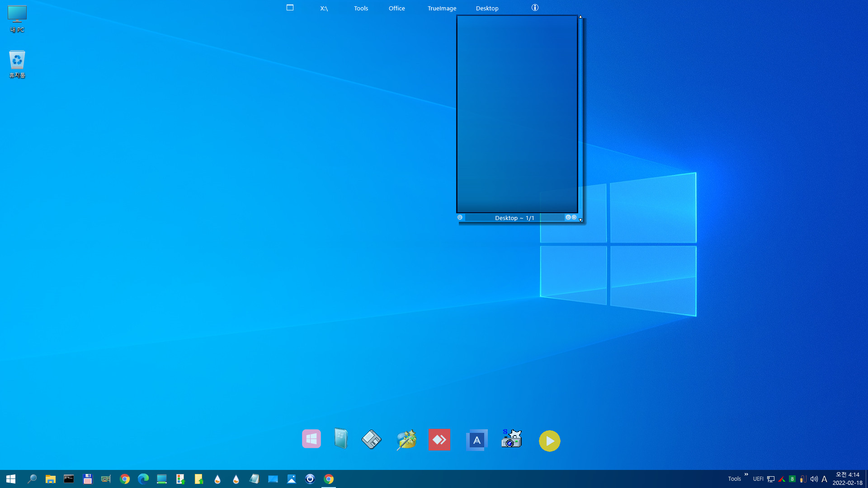Click the first water drop taskbar icon
868x488 pixels.
(x=217, y=479)
